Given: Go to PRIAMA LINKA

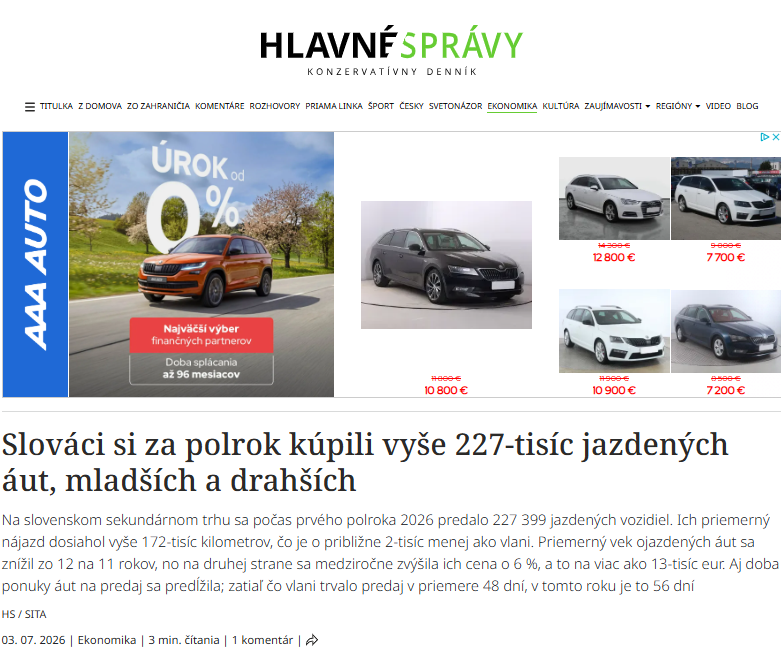Looking at the screenshot, I should click(334, 106).
